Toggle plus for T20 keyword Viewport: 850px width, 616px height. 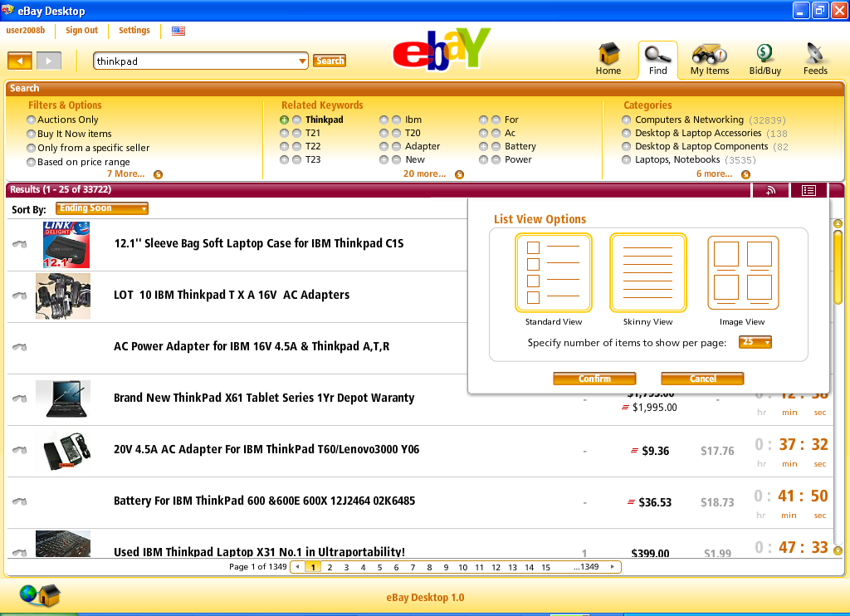click(x=383, y=133)
